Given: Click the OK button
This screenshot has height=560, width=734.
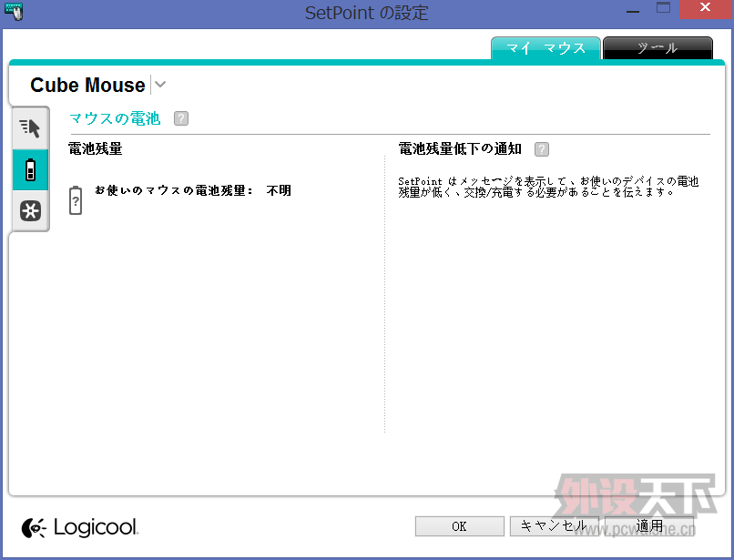Looking at the screenshot, I should (x=459, y=526).
